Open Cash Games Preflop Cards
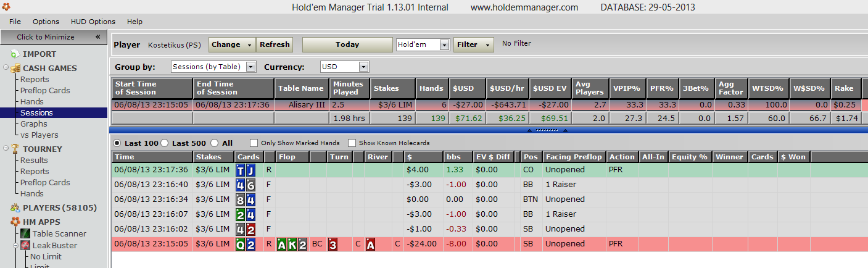 point(45,91)
